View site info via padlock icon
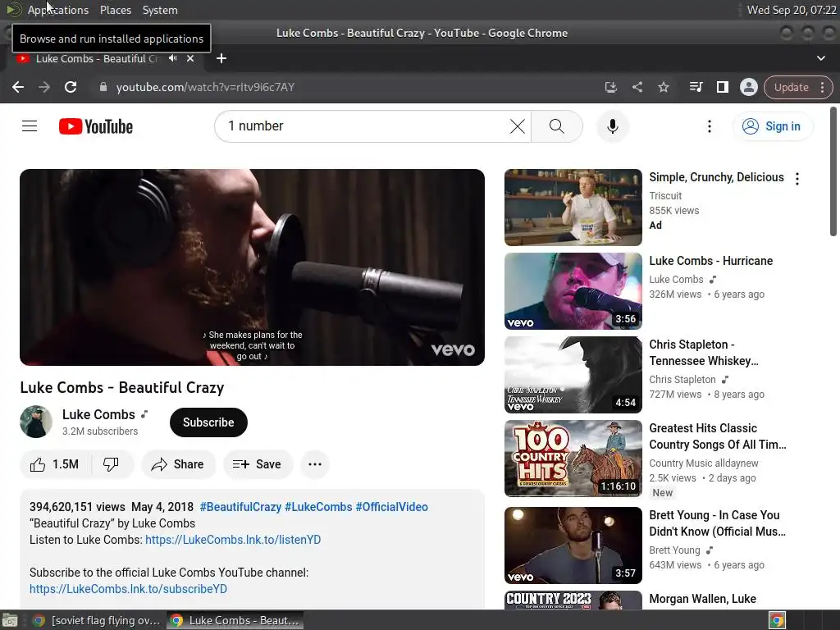This screenshot has width=840, height=630. coord(103,87)
